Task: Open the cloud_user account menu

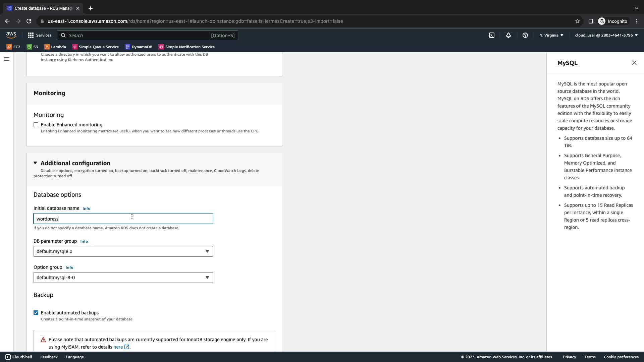Action: 606,35
